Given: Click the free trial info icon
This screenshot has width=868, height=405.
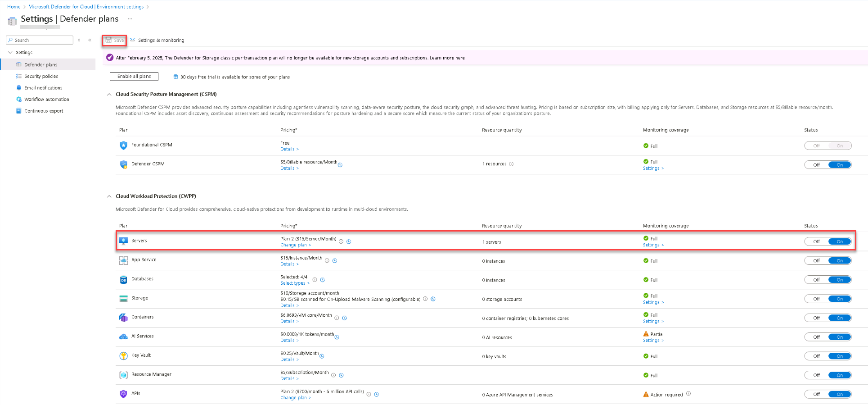Looking at the screenshot, I should 176,77.
